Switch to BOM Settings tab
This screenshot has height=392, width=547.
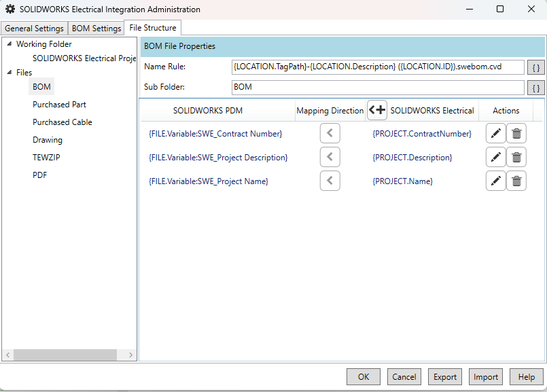(x=96, y=29)
